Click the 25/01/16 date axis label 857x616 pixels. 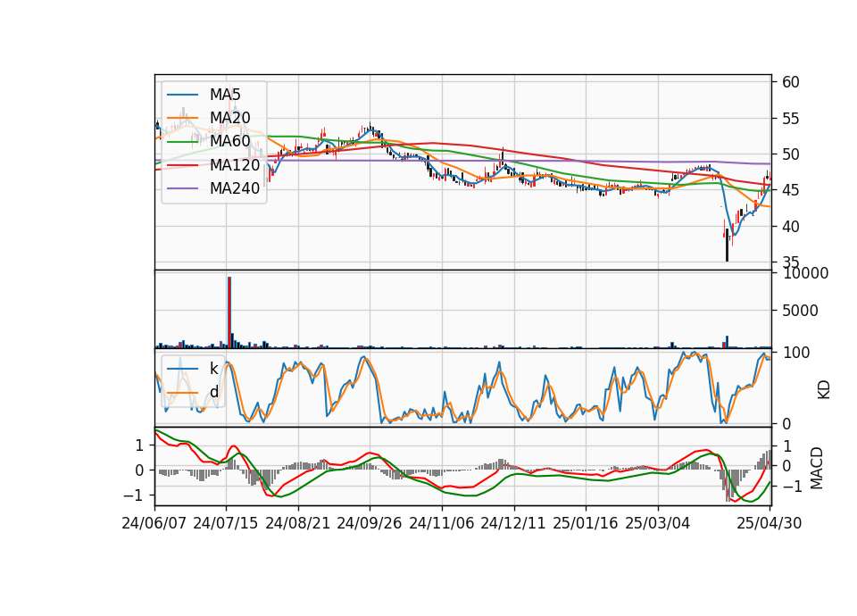[x=586, y=523]
